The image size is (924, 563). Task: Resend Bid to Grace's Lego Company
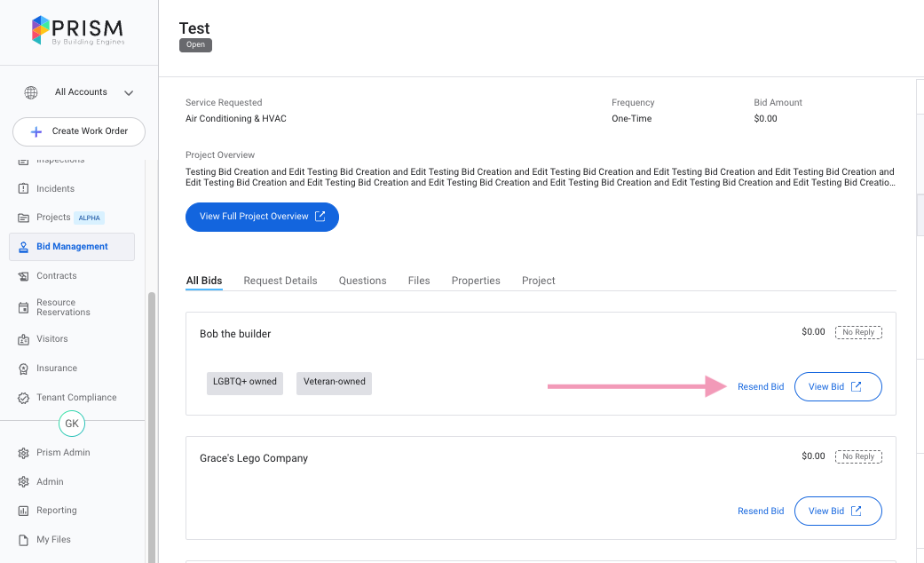(761, 511)
